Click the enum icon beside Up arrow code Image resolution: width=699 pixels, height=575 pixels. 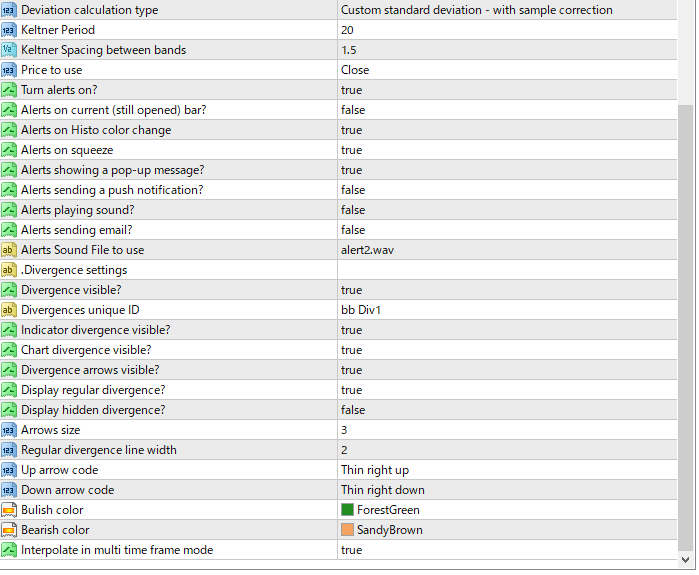8,470
